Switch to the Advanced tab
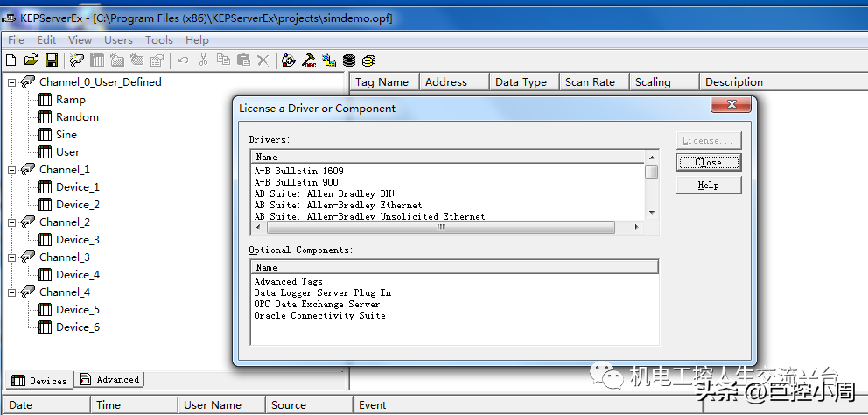The width and height of the screenshot is (868, 415). point(110,380)
